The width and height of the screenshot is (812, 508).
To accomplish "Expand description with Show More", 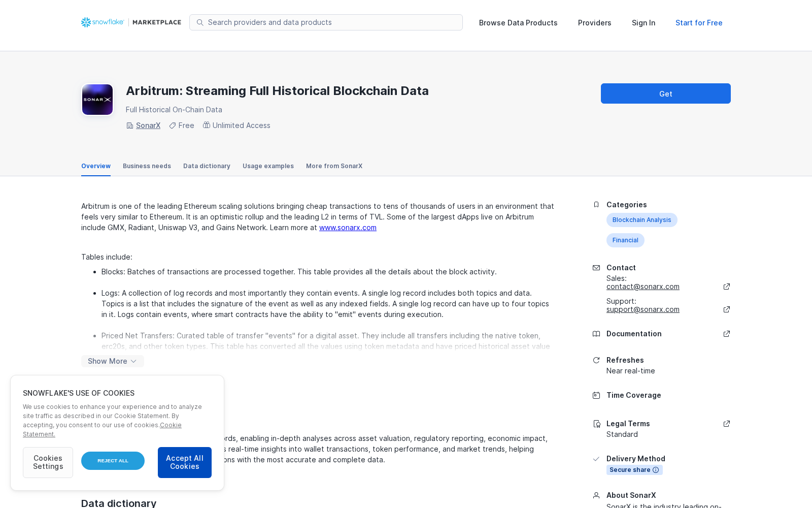I will (x=113, y=361).
